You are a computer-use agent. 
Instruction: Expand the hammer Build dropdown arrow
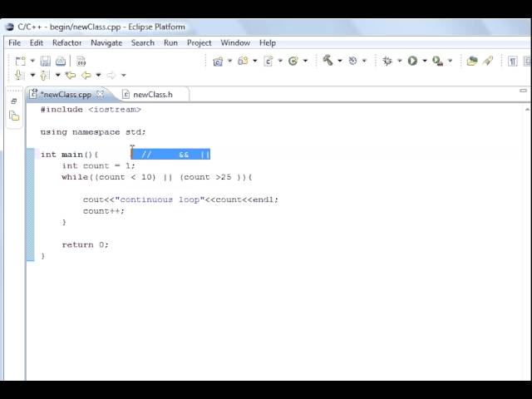[340, 61]
